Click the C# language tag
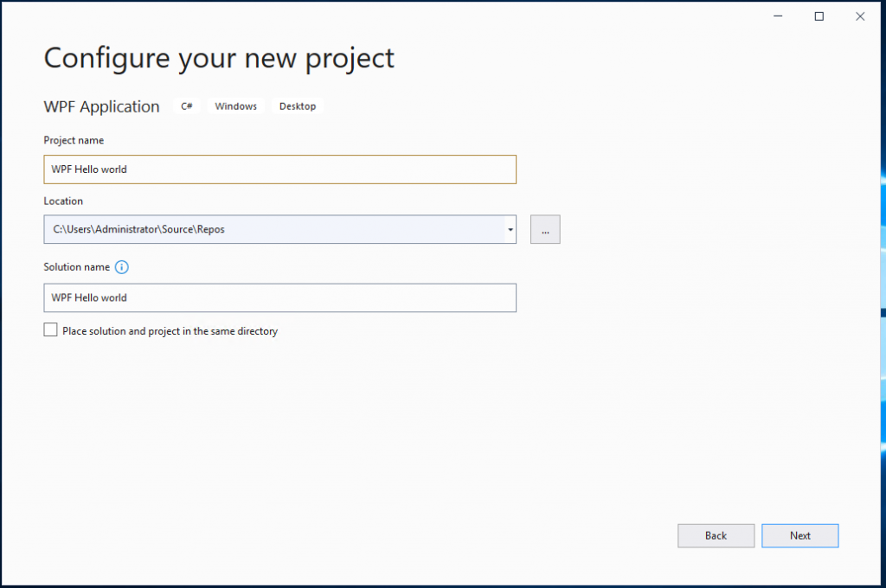 click(x=187, y=106)
